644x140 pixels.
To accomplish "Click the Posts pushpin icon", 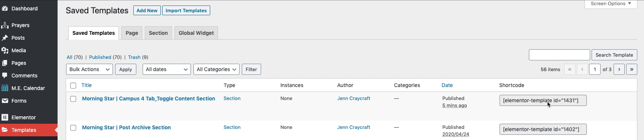I will click(x=5, y=38).
